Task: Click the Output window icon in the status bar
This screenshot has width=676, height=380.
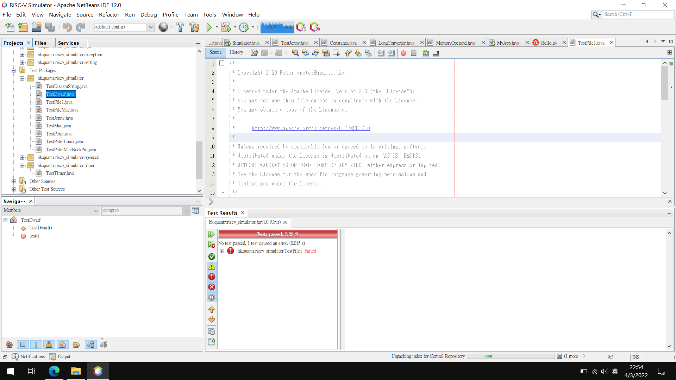Action: 53,357
